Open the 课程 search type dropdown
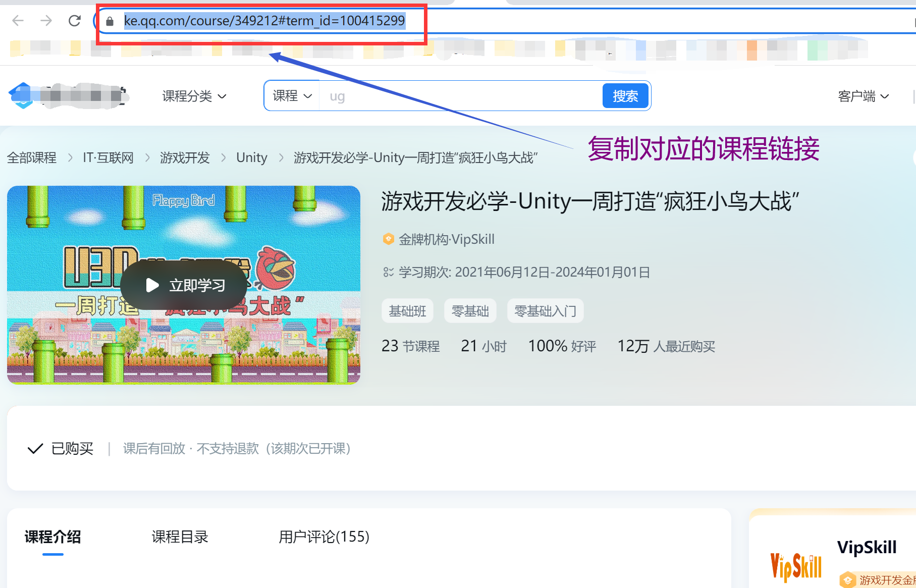The height and width of the screenshot is (588, 916). tap(292, 96)
